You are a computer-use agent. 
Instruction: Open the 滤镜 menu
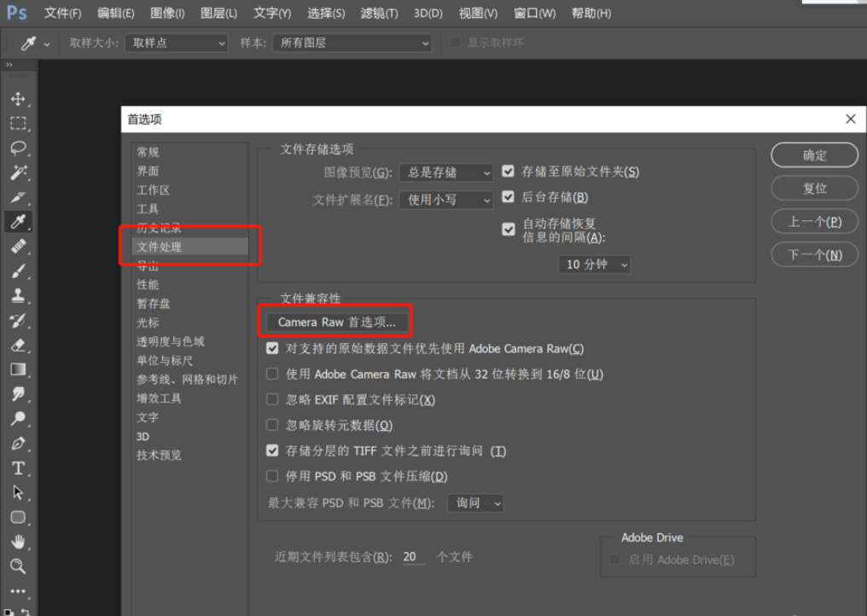(x=379, y=13)
